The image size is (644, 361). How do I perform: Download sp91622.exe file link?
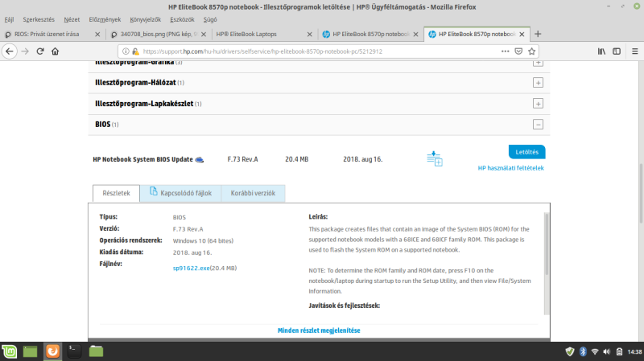(191, 268)
